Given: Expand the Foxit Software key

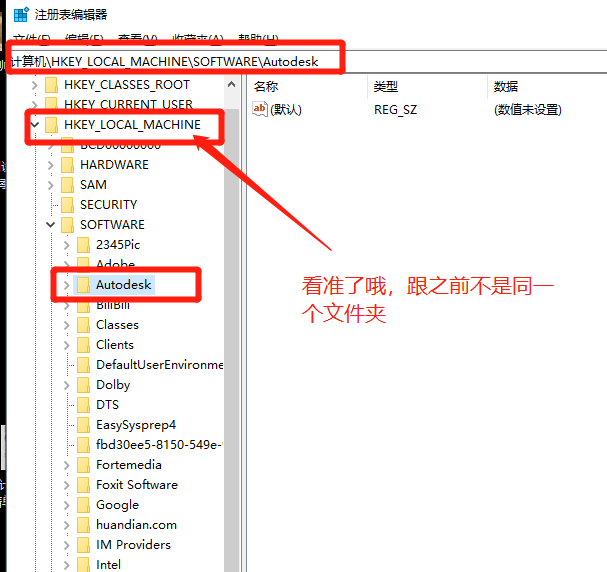Looking at the screenshot, I should (x=67, y=485).
